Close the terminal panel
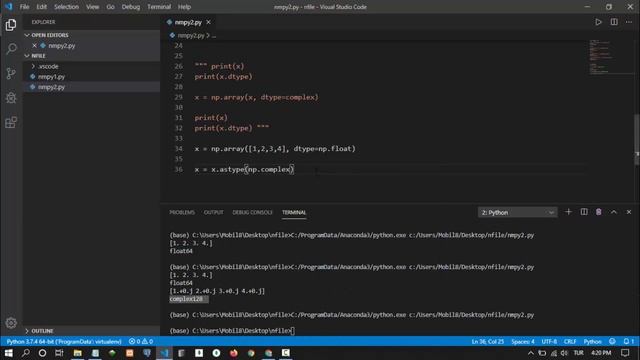 pos(629,212)
